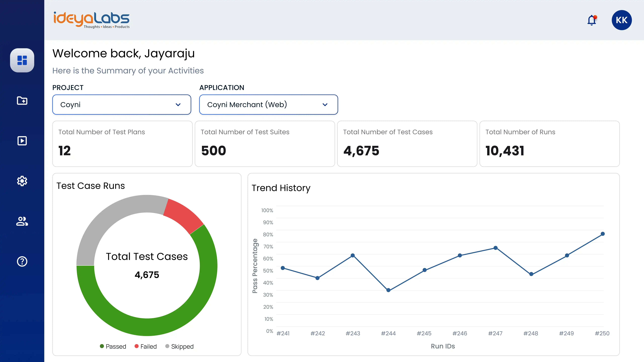Click the KK user avatar

click(621, 20)
